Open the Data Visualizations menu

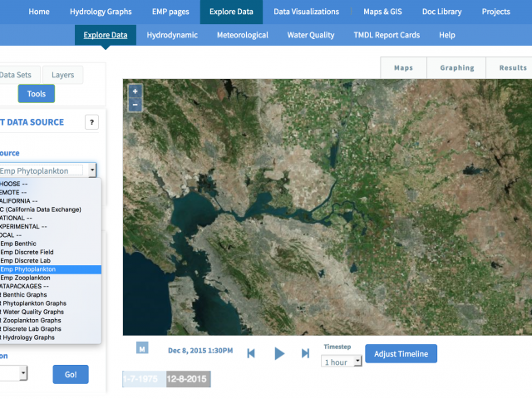tap(307, 12)
